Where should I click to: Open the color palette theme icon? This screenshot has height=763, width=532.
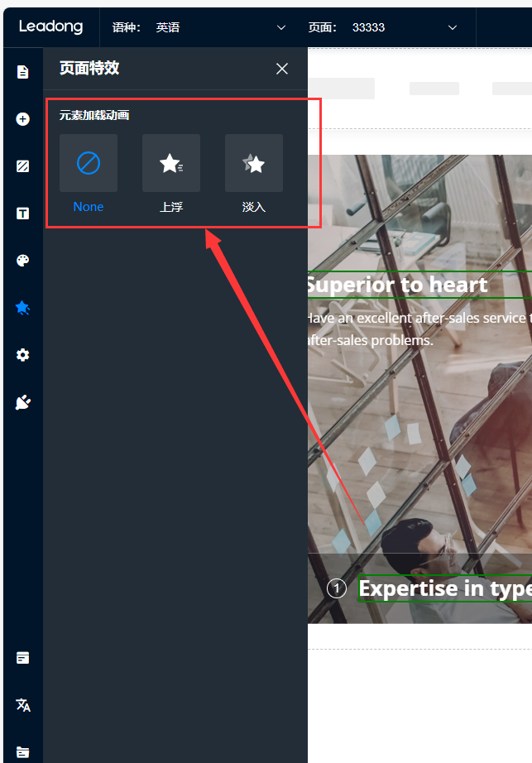[x=22, y=261]
